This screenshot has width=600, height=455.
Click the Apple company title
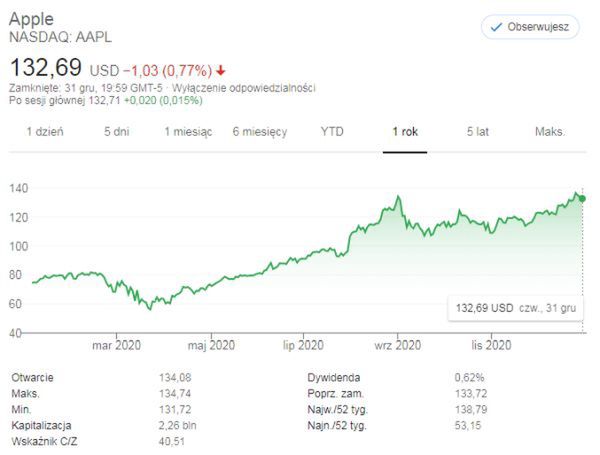[31, 20]
